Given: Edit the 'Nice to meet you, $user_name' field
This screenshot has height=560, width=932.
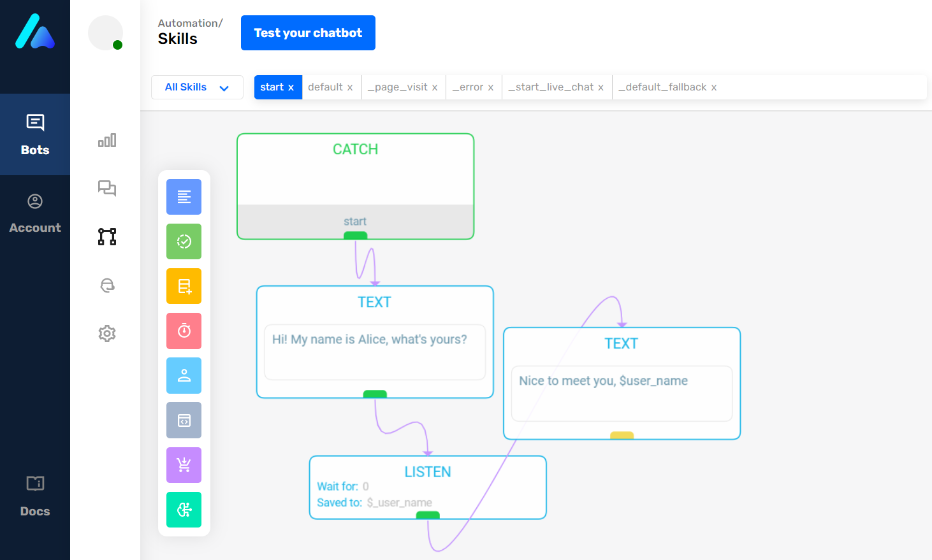Looking at the screenshot, I should [622, 394].
